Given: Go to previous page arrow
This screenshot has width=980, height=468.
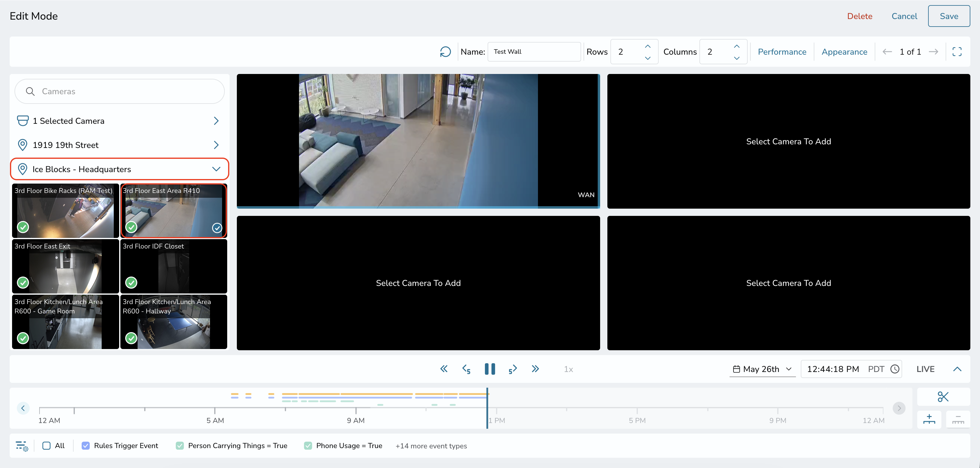Looking at the screenshot, I should [887, 52].
